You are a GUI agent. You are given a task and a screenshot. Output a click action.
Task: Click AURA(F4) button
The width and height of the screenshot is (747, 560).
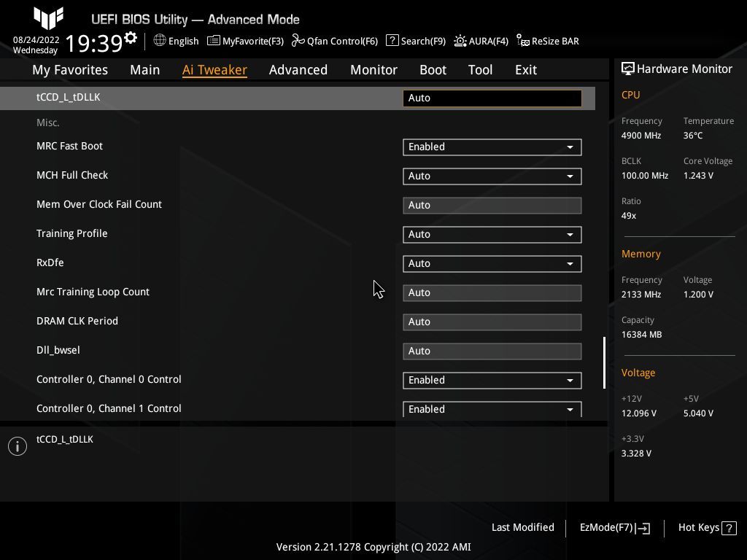pos(481,41)
